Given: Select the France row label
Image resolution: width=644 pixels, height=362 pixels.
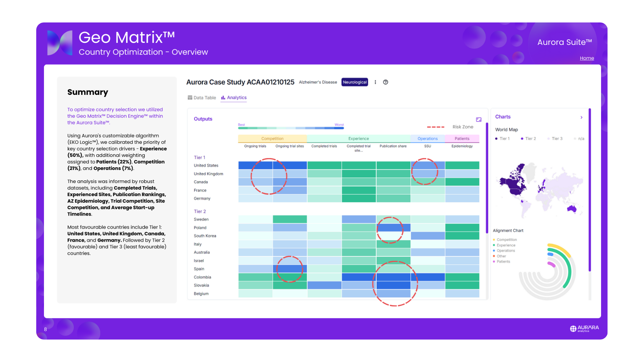Looking at the screenshot, I should click(x=200, y=190).
